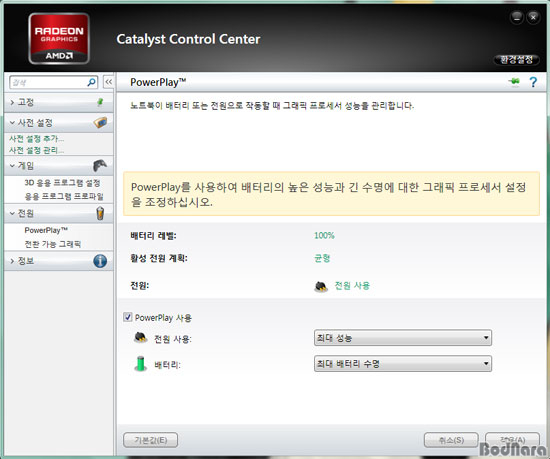Click the PowerPlay™ page title
The width and height of the screenshot is (550, 459).
(158, 82)
